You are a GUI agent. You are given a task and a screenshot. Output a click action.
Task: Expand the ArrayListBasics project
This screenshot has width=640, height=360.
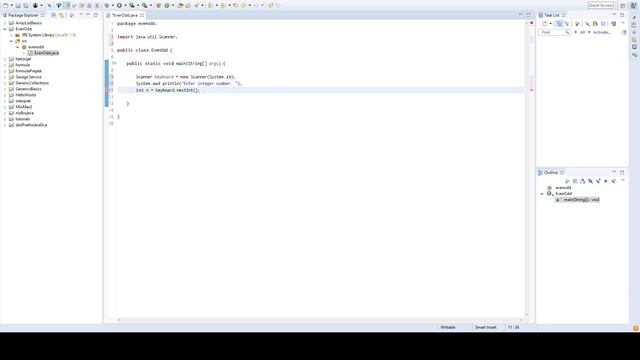click(x=5, y=23)
